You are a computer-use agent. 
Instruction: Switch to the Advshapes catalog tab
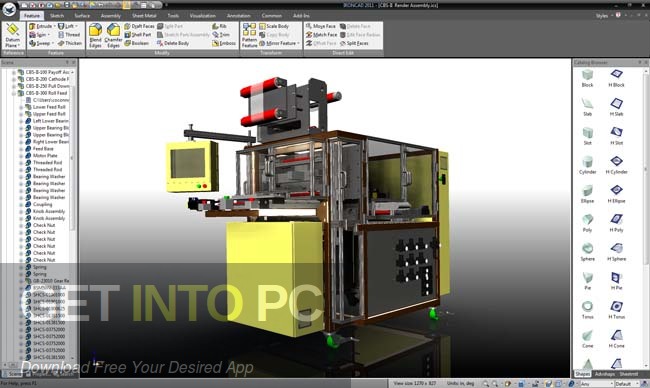click(604, 374)
